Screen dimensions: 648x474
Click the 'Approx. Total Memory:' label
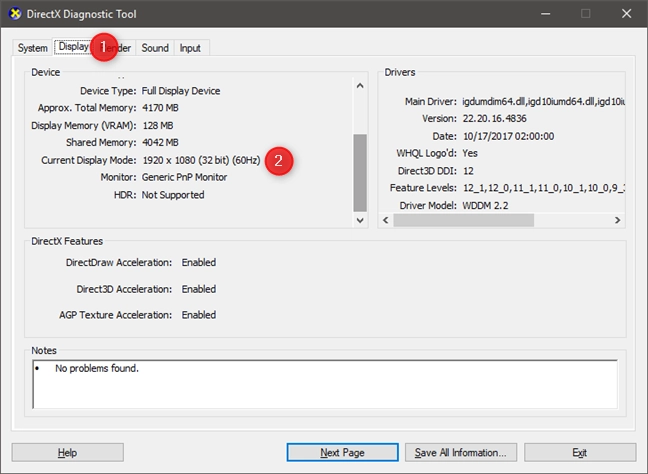click(x=87, y=108)
